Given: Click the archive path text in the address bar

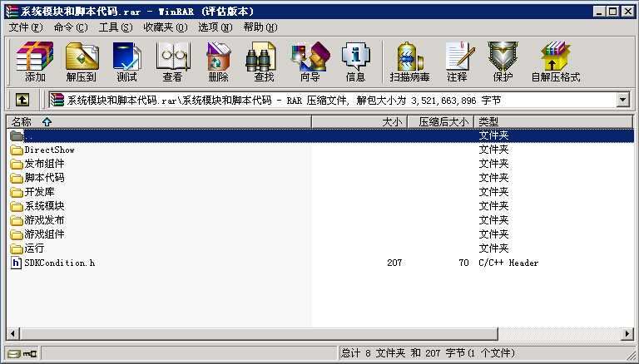Looking at the screenshot, I should pyautogui.click(x=284, y=101).
